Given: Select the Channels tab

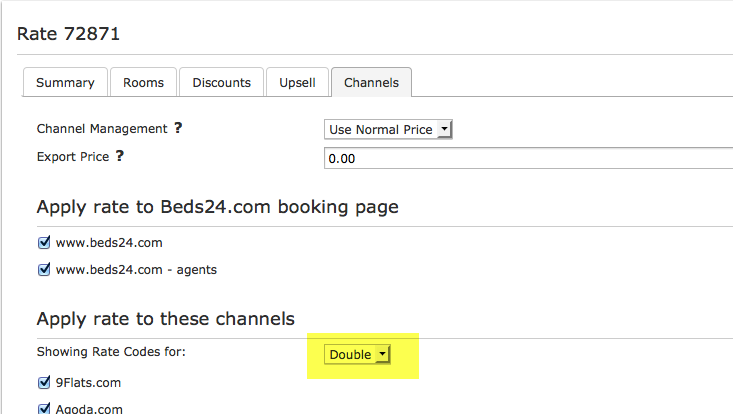Looking at the screenshot, I should coord(372,82).
